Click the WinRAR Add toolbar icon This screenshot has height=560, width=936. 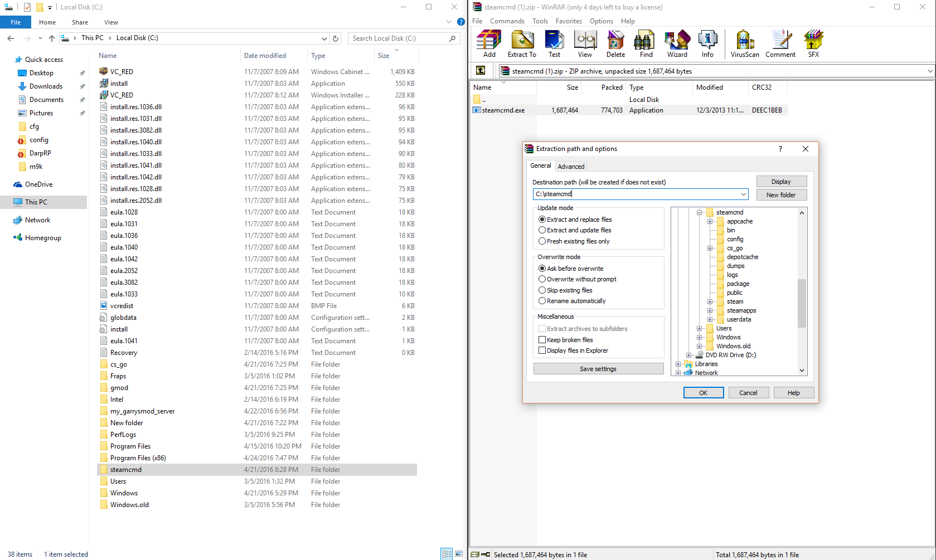[x=489, y=44]
